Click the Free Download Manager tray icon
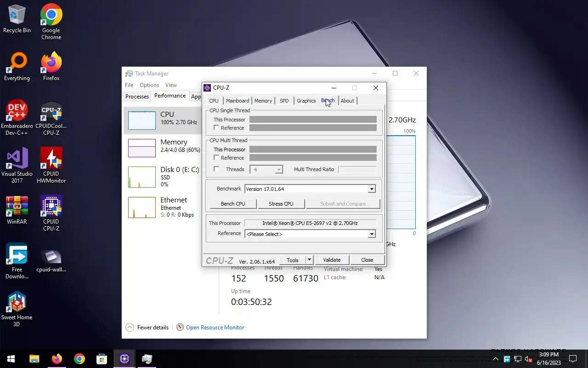The image size is (588, 368). pyautogui.click(x=507, y=359)
